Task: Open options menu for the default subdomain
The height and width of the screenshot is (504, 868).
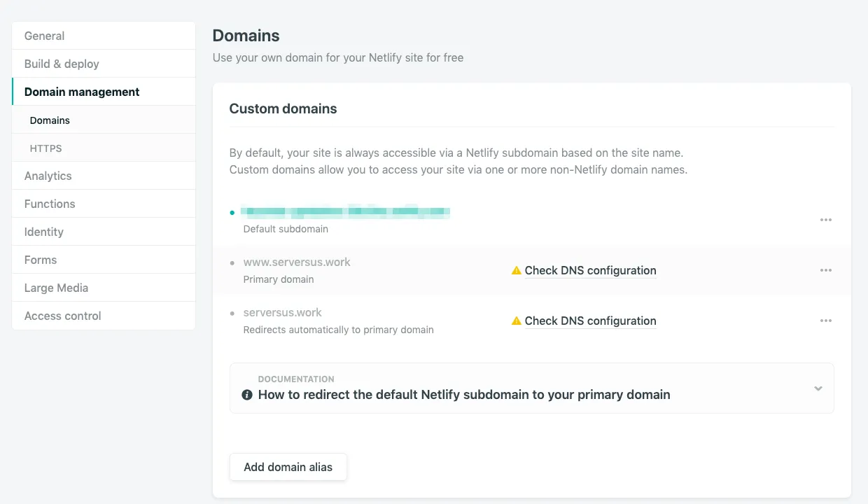Action: click(826, 220)
